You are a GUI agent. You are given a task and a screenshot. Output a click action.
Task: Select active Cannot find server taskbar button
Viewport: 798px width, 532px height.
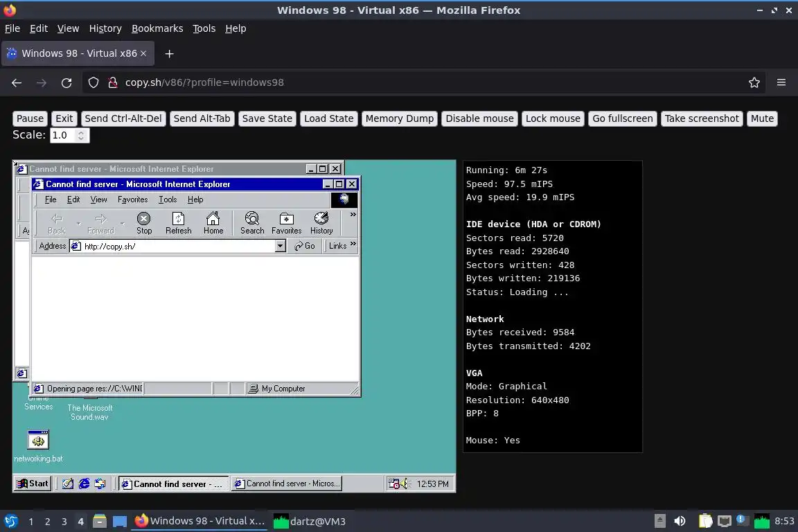pos(174,484)
